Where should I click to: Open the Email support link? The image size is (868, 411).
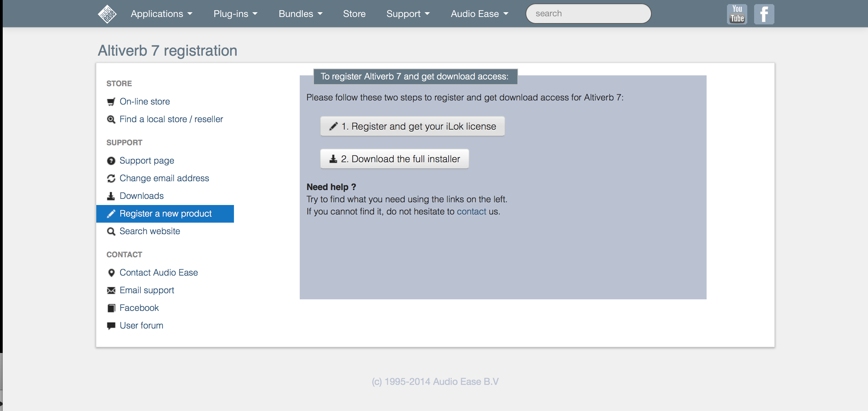[147, 290]
